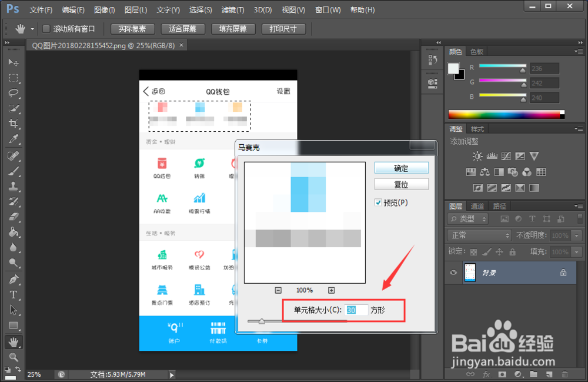This screenshot has height=382, width=588.
Task: Select the Move tool
Action: point(14,62)
